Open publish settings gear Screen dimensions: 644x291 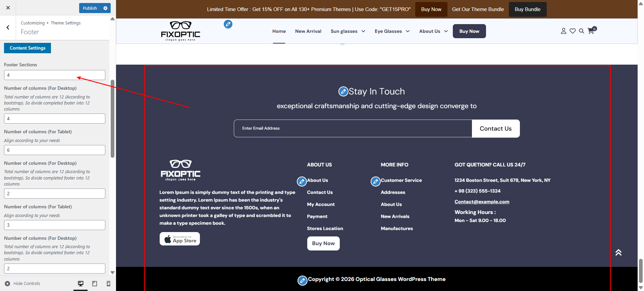105,8
